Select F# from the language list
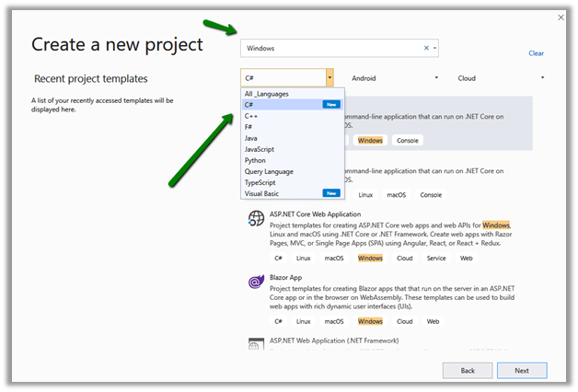 293,127
